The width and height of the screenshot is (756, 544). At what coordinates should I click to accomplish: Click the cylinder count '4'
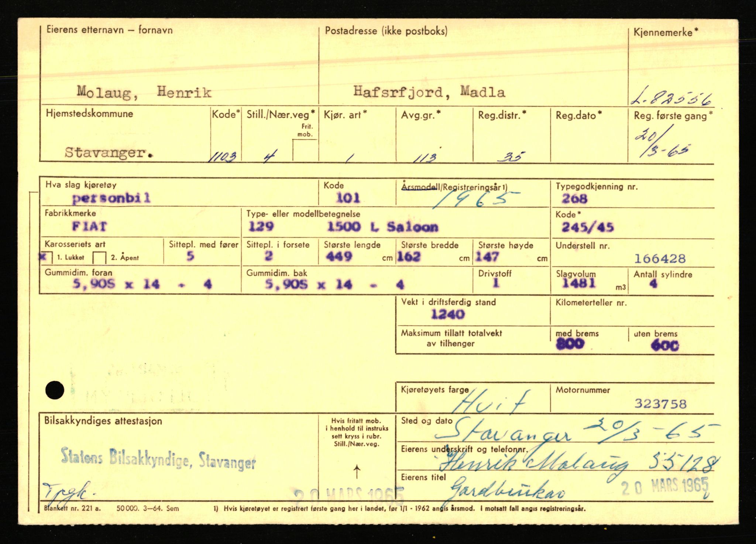653,284
